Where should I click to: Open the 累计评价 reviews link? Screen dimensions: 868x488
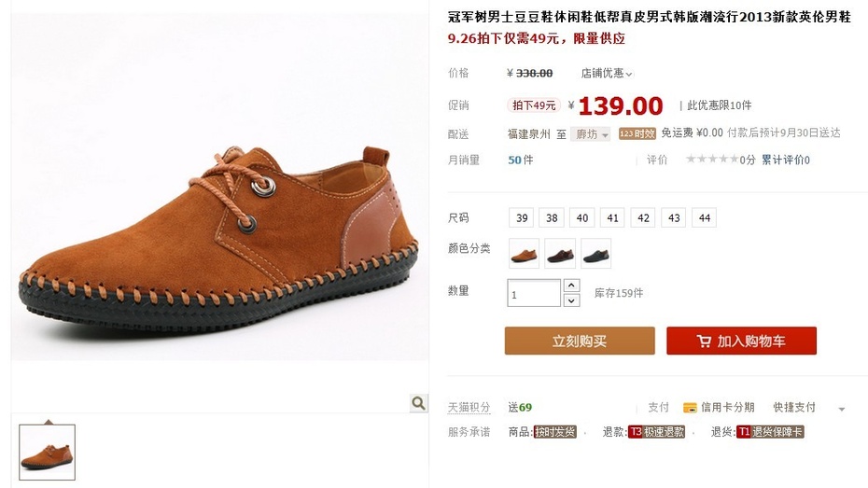click(786, 160)
